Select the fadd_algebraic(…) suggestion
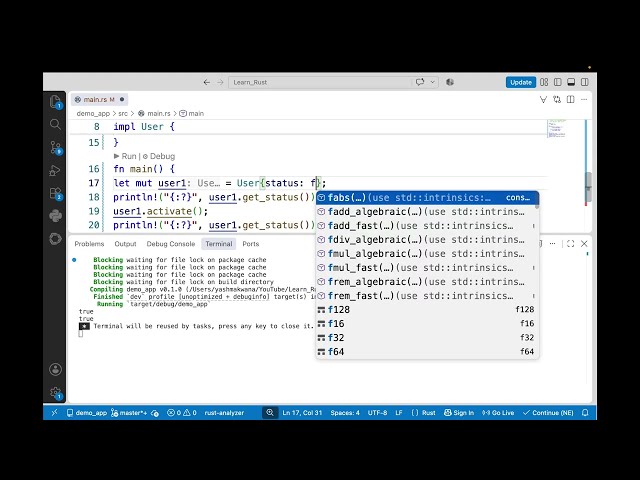This screenshot has height=480, width=640. click(x=427, y=211)
